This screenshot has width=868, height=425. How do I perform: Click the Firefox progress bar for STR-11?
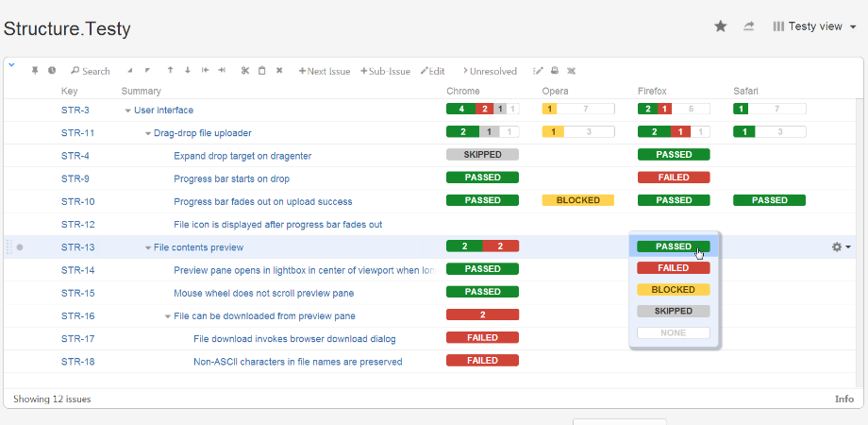[674, 132]
